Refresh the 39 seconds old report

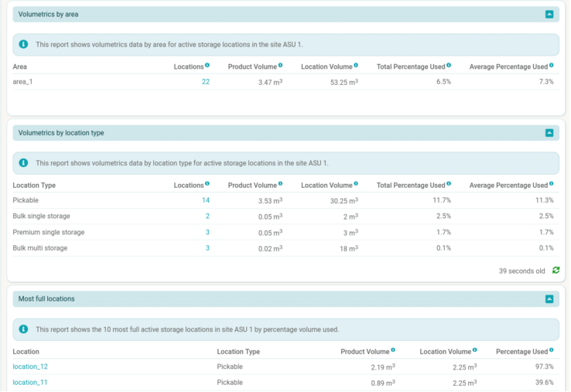coord(556,270)
